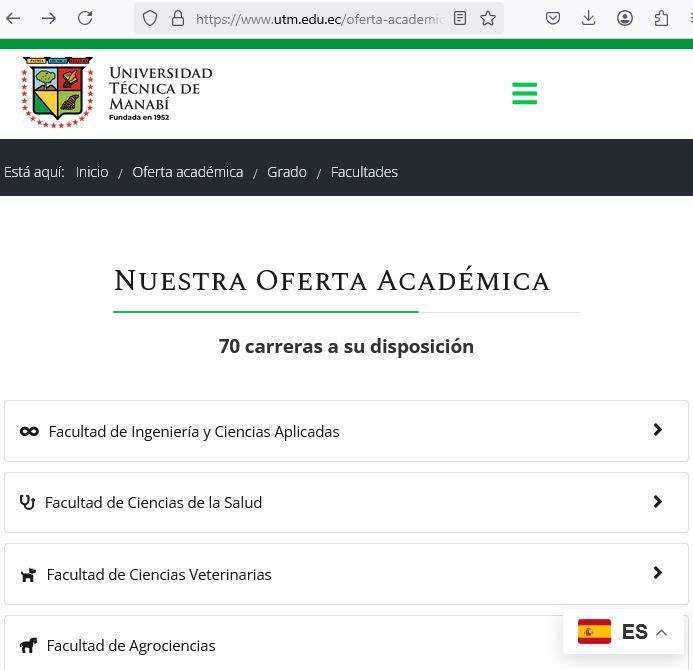Go to Inicio in the breadcrumb
Screen dimensions: 693x670
92,172
